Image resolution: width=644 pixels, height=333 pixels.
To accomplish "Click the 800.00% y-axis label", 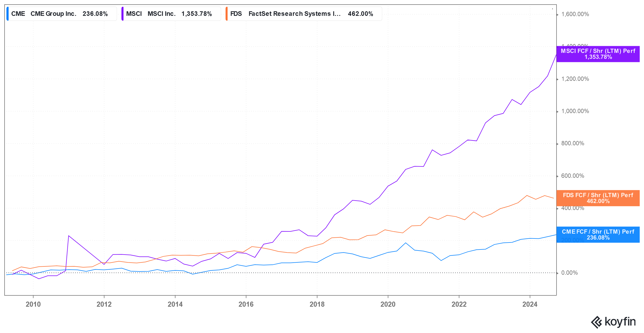I will [573, 143].
